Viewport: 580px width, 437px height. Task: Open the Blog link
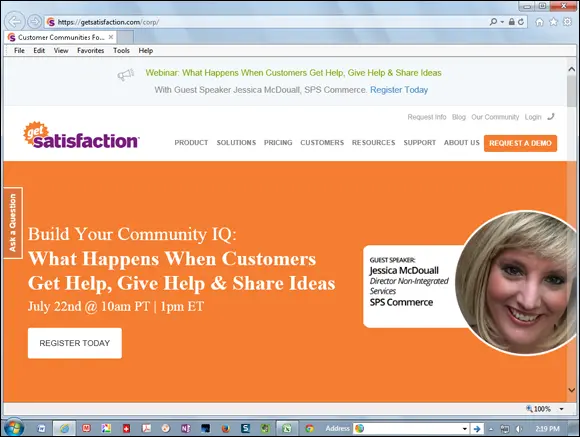[459, 117]
